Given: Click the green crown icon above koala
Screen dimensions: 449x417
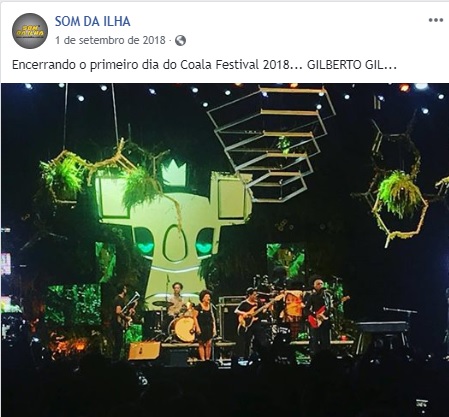Looking at the screenshot, I should [173, 172].
